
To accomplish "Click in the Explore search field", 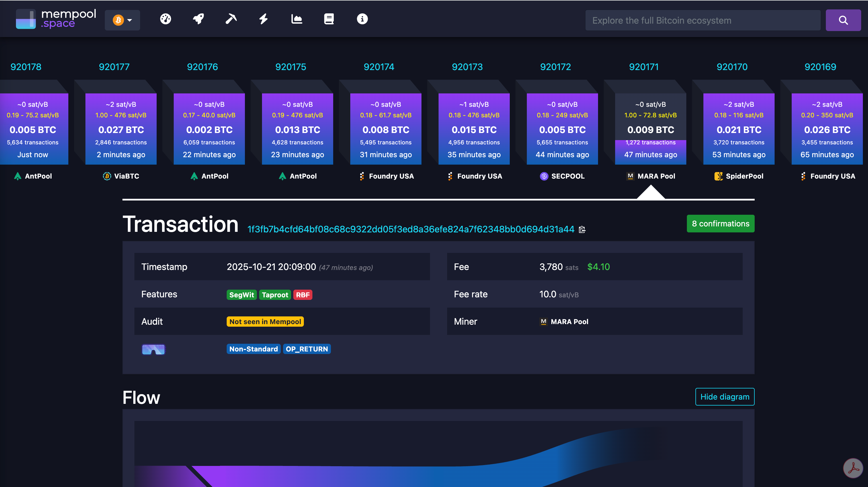I will pos(703,20).
